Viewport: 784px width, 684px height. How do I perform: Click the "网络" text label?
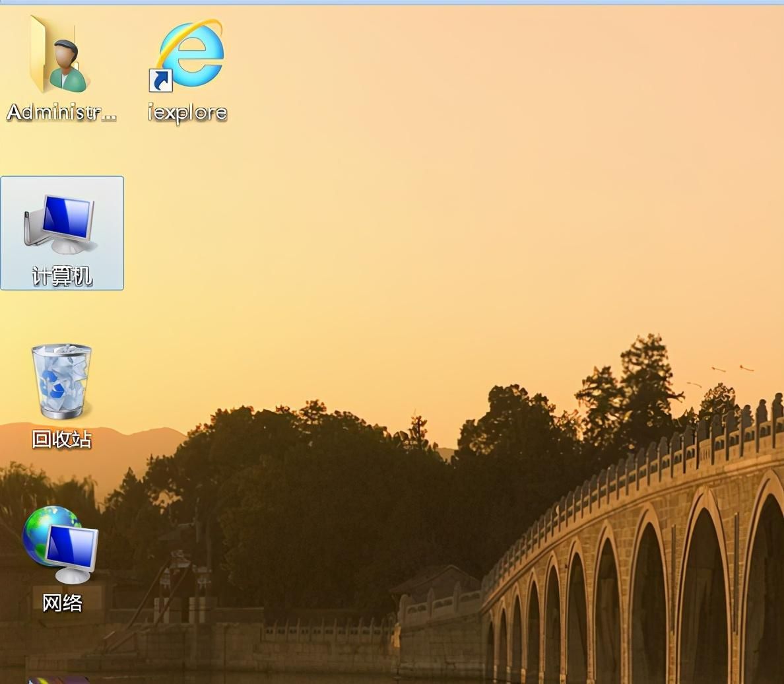pyautogui.click(x=62, y=602)
